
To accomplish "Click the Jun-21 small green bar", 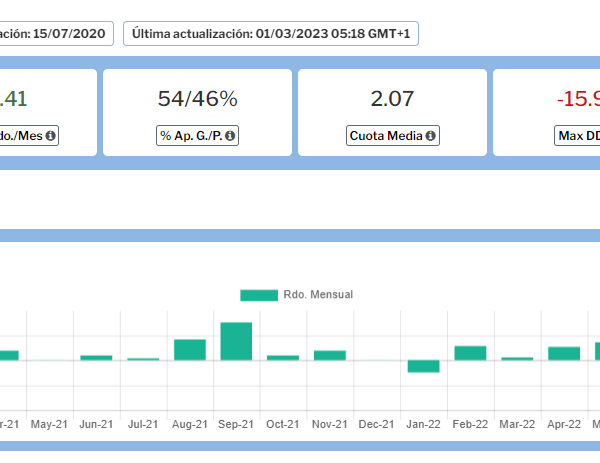I will click(x=96, y=357).
